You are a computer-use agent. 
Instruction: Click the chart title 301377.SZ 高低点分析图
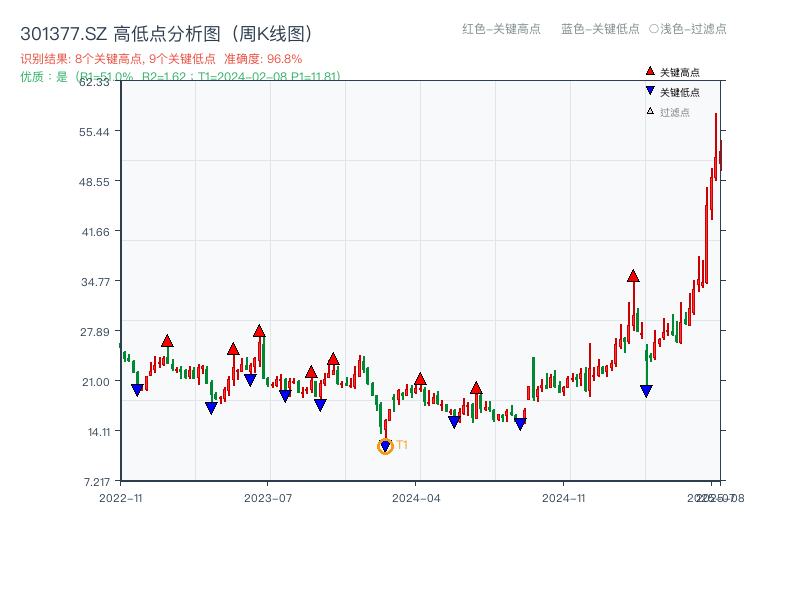click(166, 34)
